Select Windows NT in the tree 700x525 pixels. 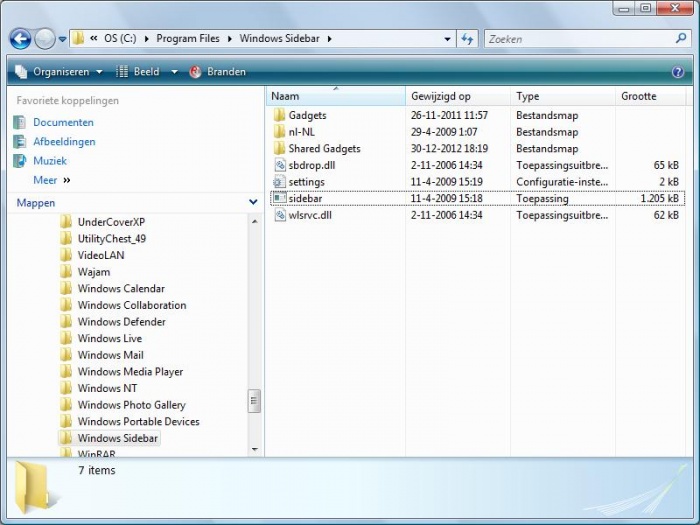point(107,388)
